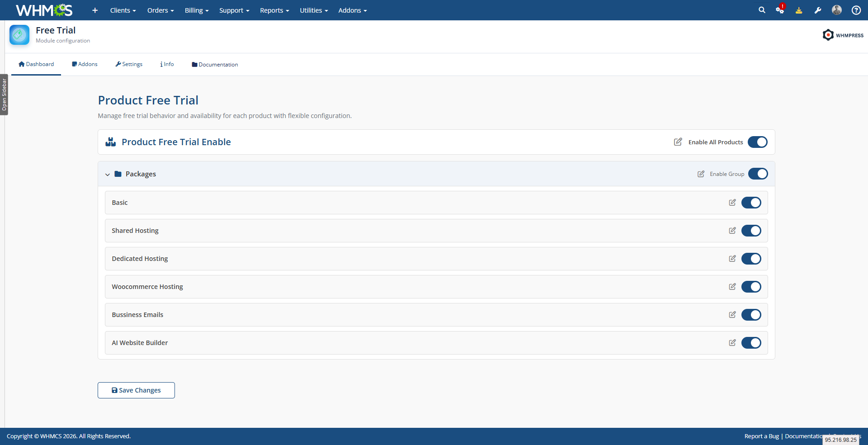
Task: Open the automation gears icon with alert badge
Action: click(780, 9)
